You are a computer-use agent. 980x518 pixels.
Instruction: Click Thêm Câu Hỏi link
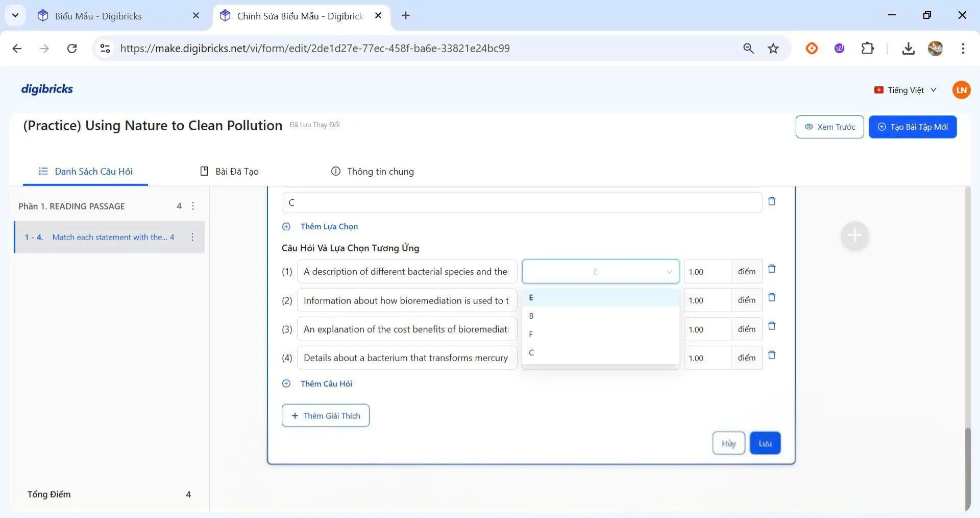click(326, 384)
